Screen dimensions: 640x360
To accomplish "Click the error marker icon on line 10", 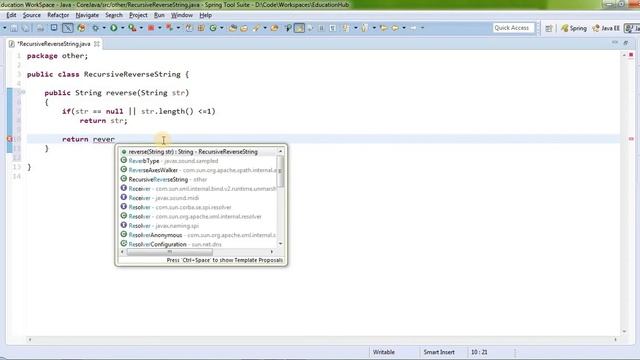I will [9, 139].
